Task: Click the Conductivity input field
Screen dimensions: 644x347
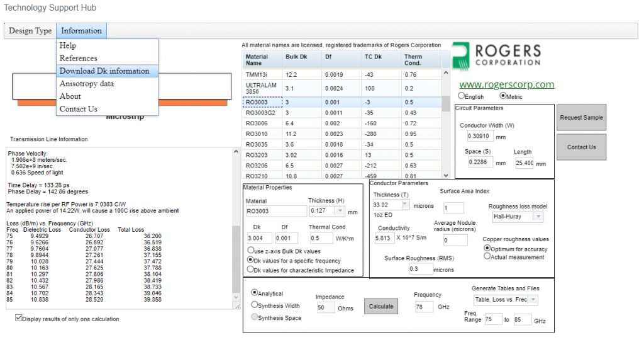Action: pos(384,238)
